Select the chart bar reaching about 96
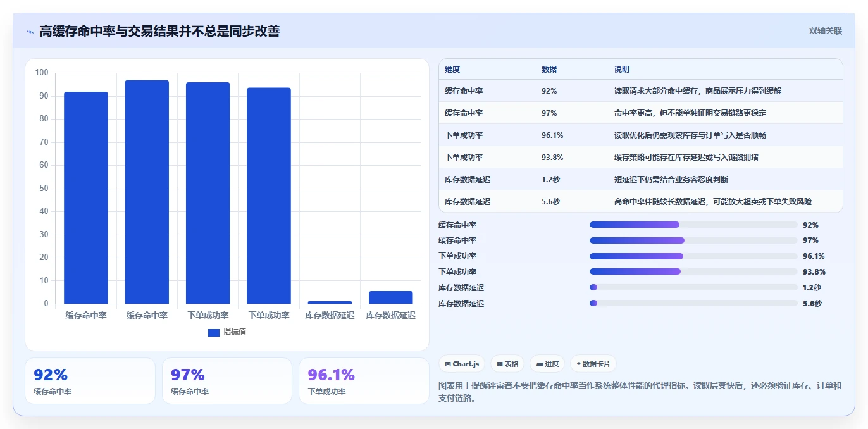 tap(208, 193)
